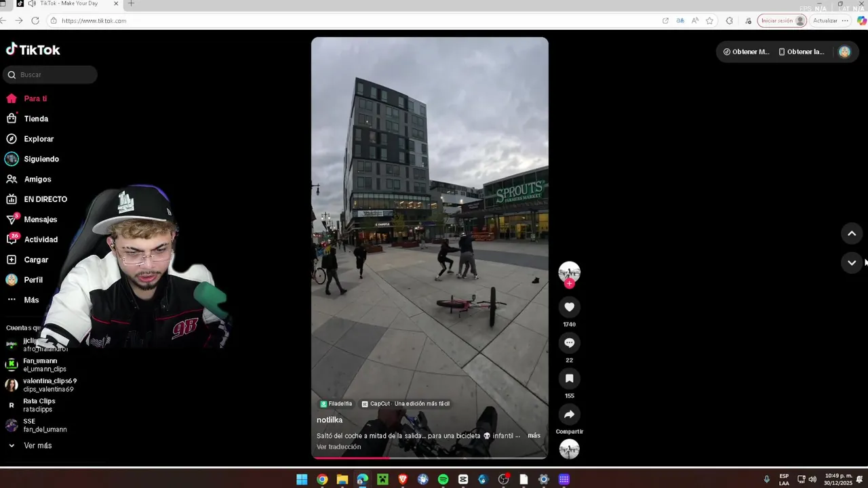Follow the creator with the plus badge
The width and height of the screenshot is (868, 488).
(569, 284)
